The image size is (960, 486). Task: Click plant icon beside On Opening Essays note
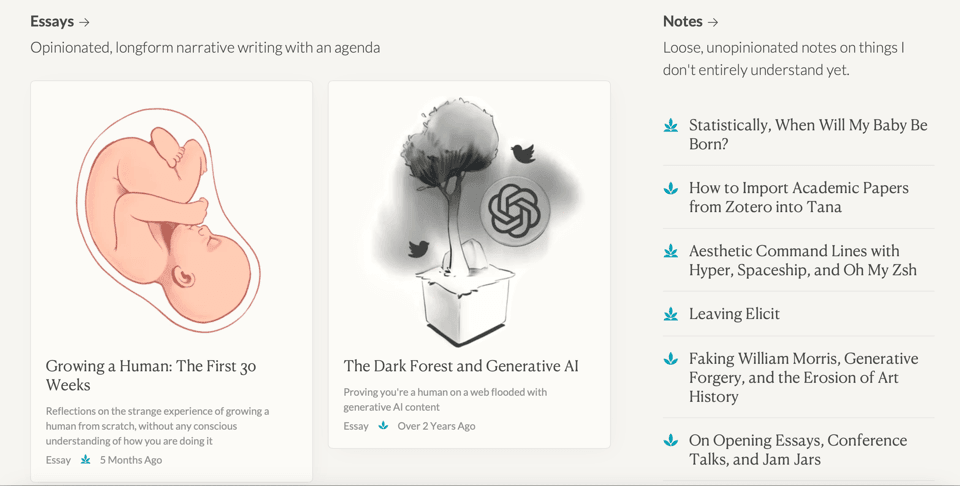point(671,441)
